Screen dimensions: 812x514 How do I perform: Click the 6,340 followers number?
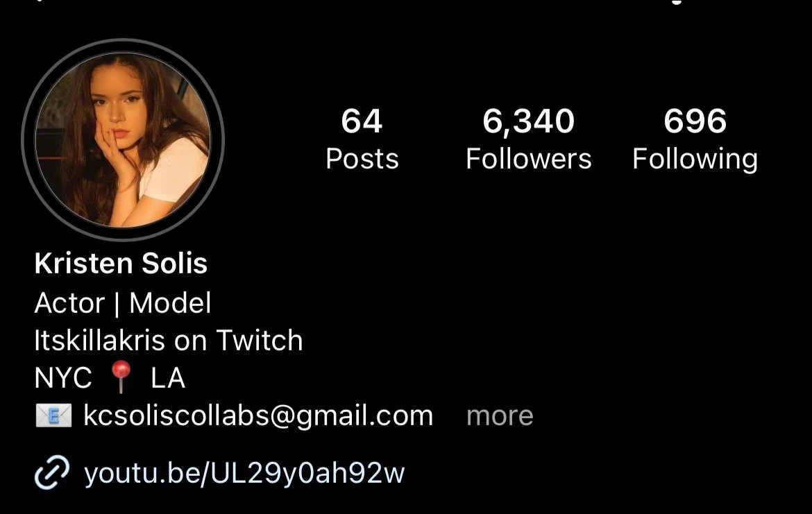528,122
